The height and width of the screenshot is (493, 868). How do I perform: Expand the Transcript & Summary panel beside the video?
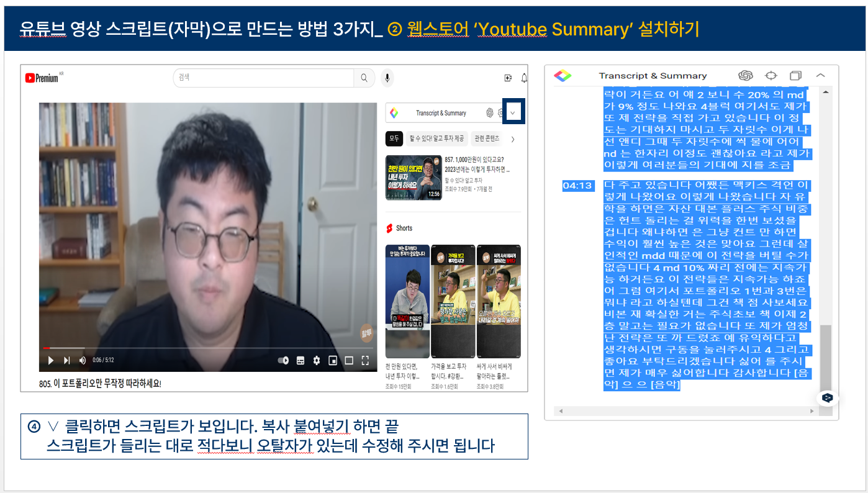[513, 113]
